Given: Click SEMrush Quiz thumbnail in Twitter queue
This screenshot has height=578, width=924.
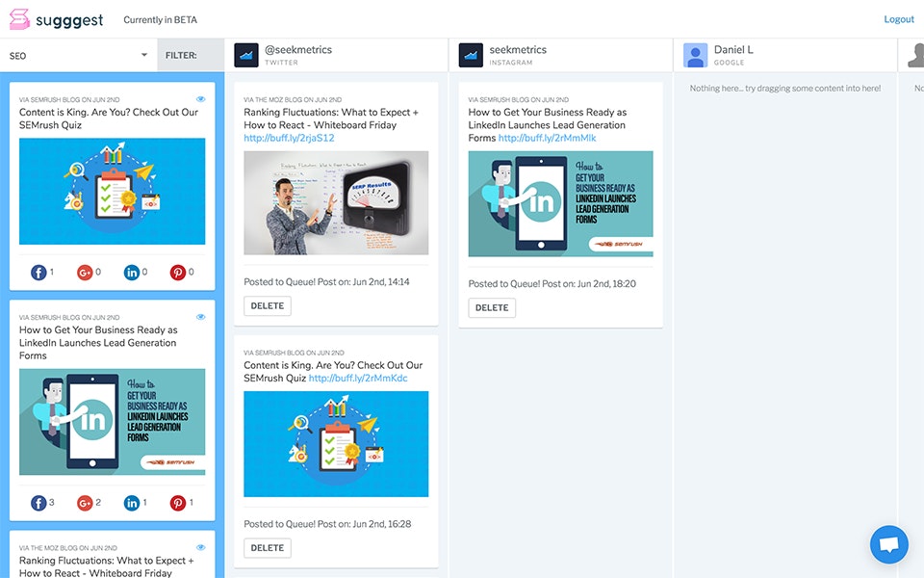Looking at the screenshot, I should [336, 444].
